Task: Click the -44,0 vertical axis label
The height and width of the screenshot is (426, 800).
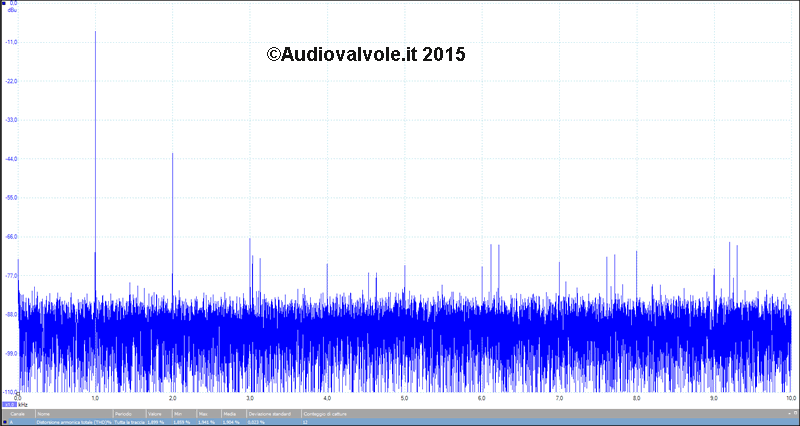Action: 12,159
